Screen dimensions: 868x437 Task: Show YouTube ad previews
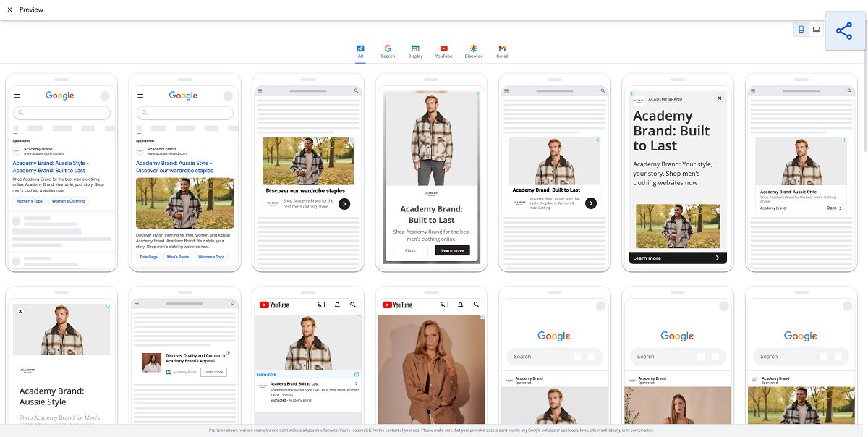tap(443, 51)
